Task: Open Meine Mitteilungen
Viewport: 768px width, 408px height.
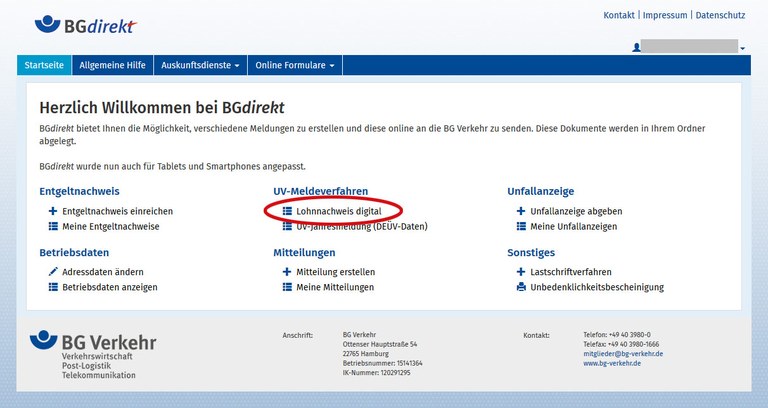Action: (335, 287)
